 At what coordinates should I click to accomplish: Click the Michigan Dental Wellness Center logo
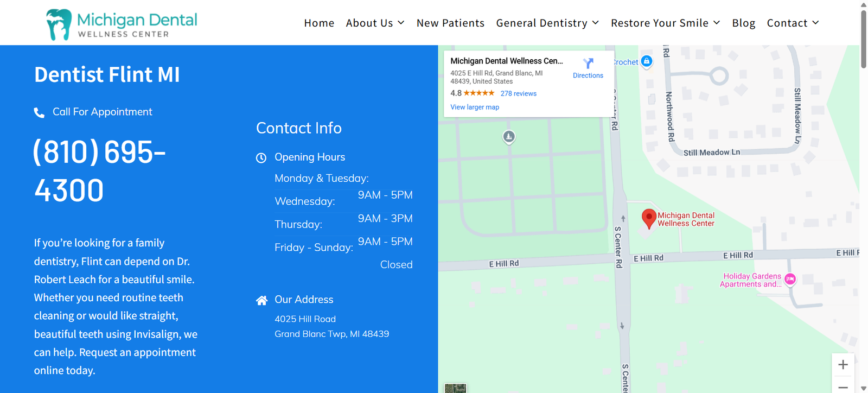point(122,24)
